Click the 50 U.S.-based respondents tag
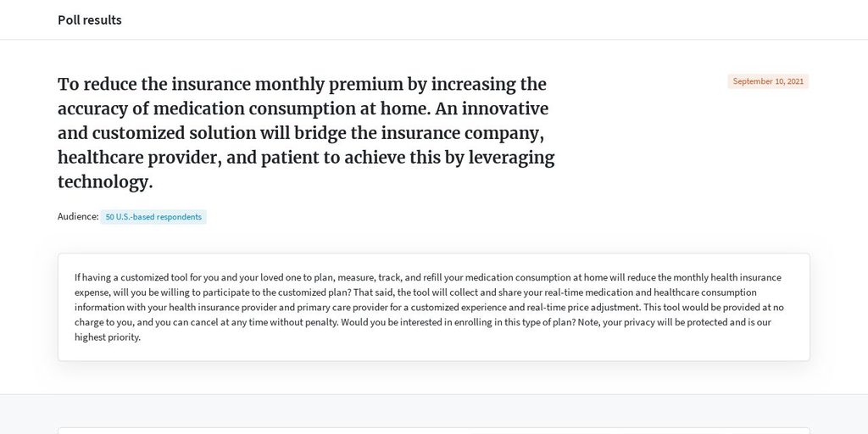The height and width of the screenshot is (434, 868). pyautogui.click(x=153, y=217)
